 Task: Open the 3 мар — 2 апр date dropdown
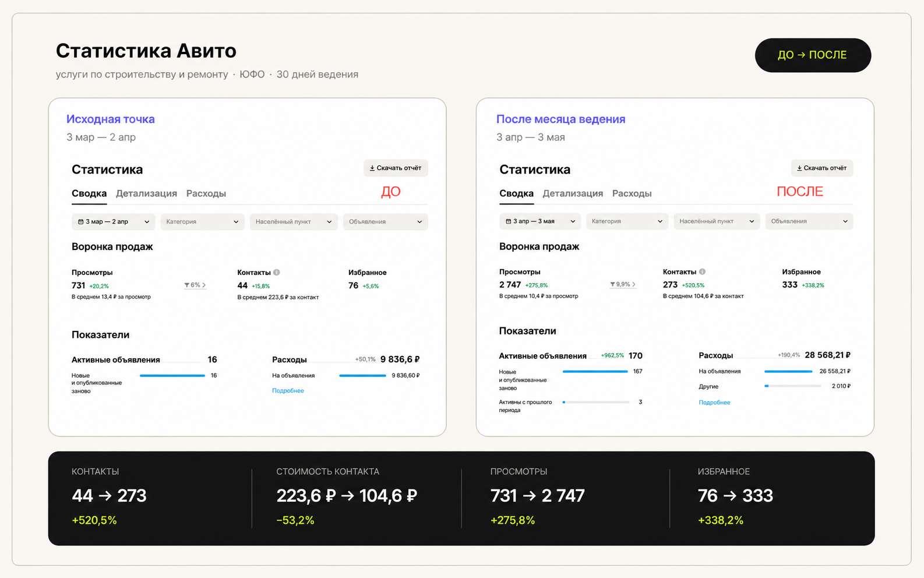pyautogui.click(x=114, y=221)
